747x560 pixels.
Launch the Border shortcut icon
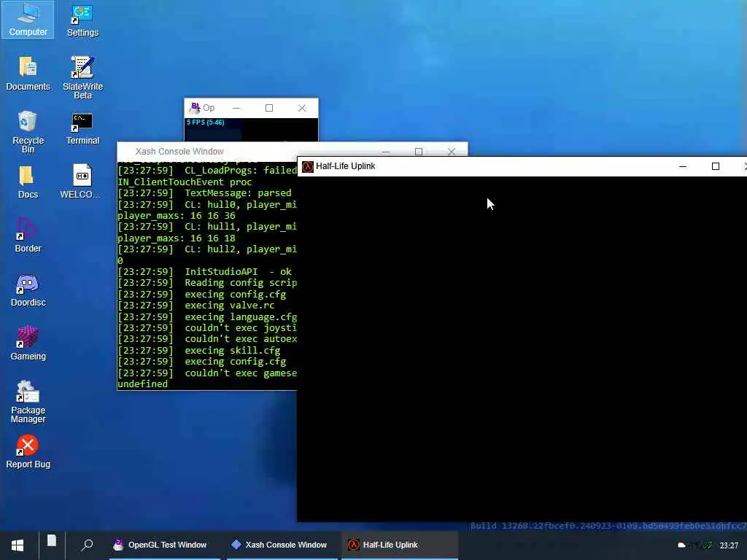pyautogui.click(x=28, y=236)
